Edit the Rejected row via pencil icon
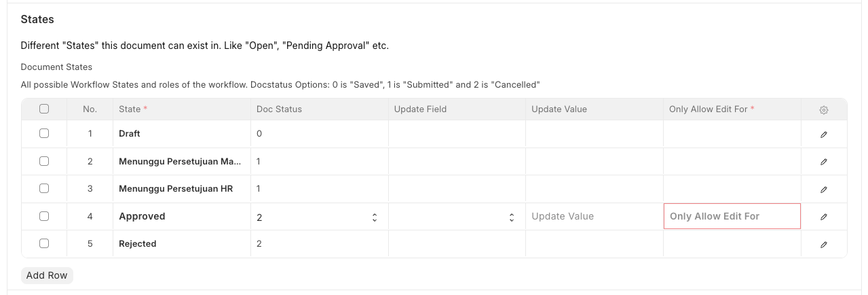The height and width of the screenshot is (295, 868). click(x=824, y=244)
